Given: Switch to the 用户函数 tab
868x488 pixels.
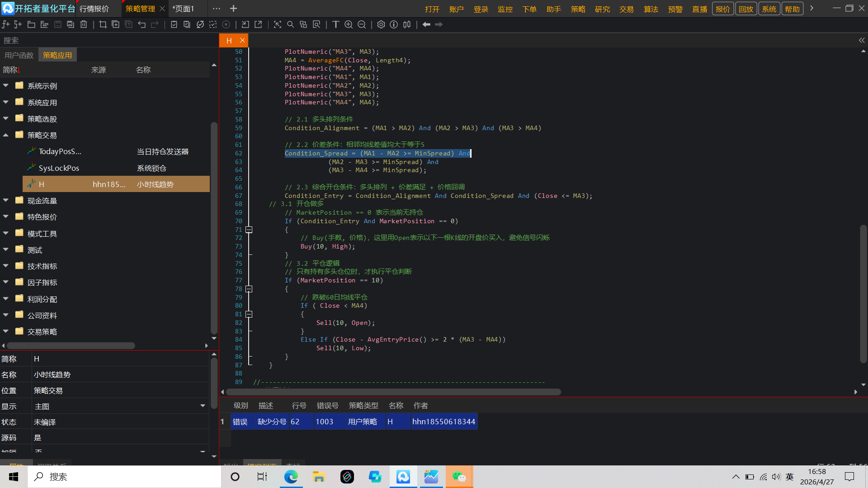Looking at the screenshot, I should (x=19, y=55).
